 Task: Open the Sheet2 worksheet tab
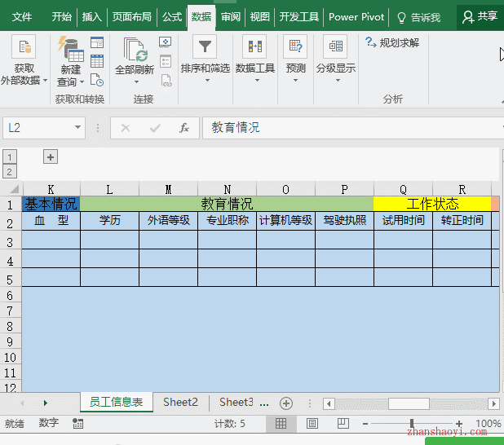point(180,403)
